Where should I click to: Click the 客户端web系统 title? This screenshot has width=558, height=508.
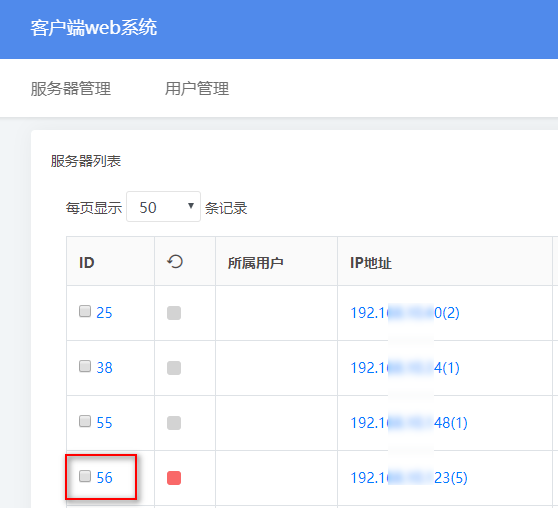pyautogui.click(x=94, y=28)
